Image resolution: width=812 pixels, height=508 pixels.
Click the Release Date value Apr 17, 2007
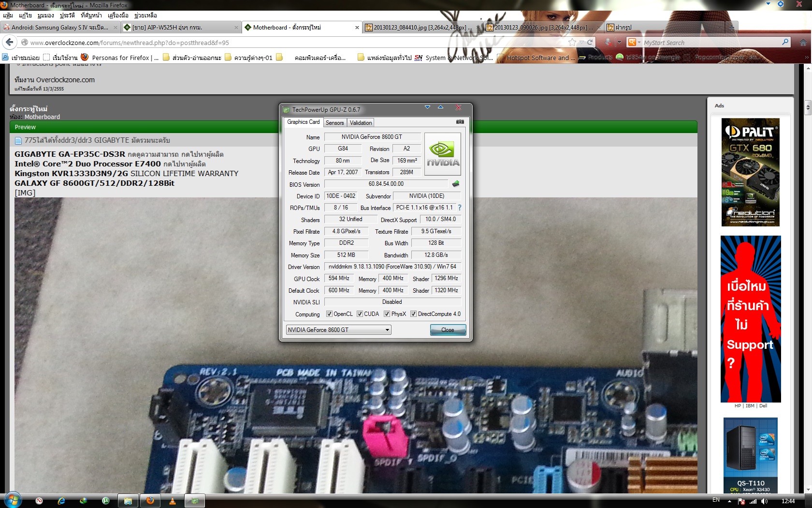click(x=343, y=172)
